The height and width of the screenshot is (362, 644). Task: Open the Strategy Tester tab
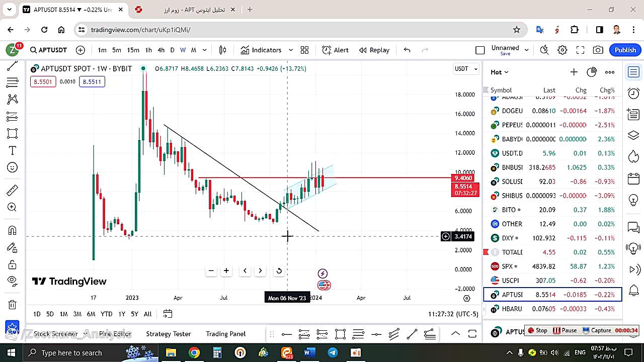[169, 334]
